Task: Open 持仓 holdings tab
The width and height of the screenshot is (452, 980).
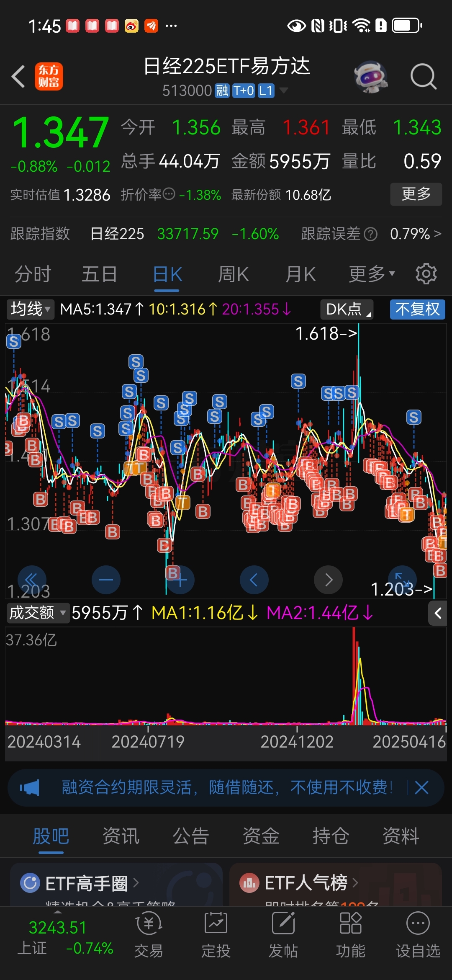Action: (x=331, y=836)
